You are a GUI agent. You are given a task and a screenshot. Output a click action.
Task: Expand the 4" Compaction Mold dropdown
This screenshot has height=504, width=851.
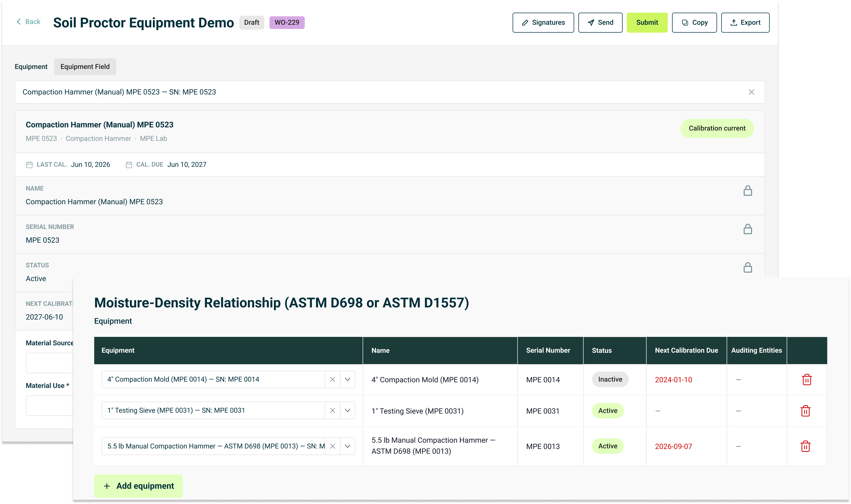coord(347,379)
